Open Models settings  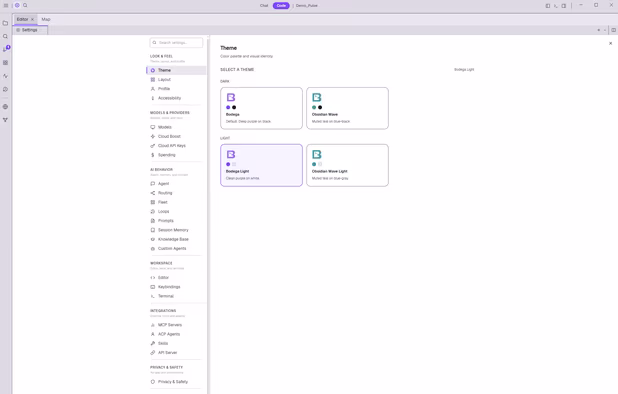point(176,127)
